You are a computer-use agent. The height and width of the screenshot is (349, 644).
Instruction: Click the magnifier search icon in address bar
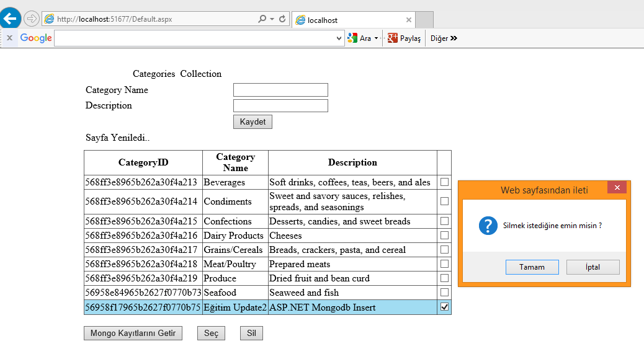[262, 19]
